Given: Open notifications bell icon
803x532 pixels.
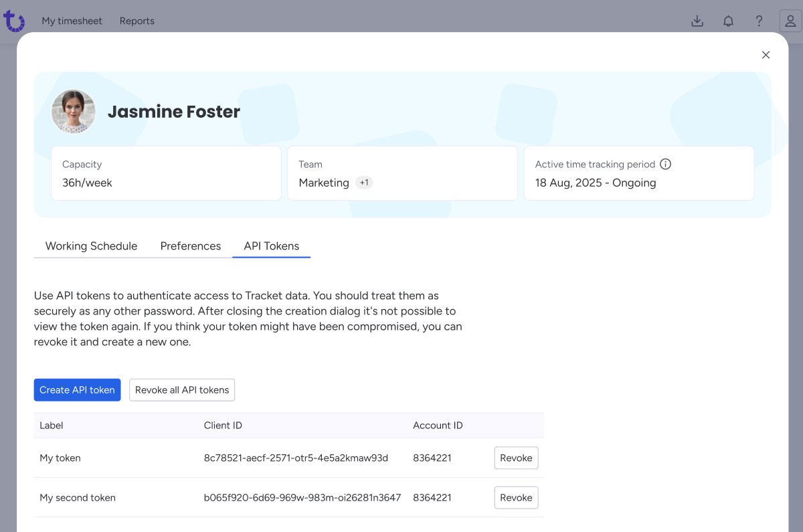Looking at the screenshot, I should point(728,21).
